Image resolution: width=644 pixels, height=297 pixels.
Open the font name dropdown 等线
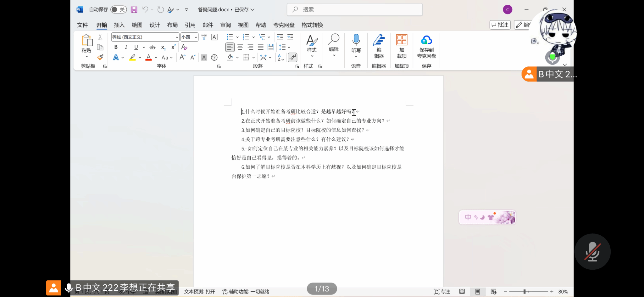[177, 37]
